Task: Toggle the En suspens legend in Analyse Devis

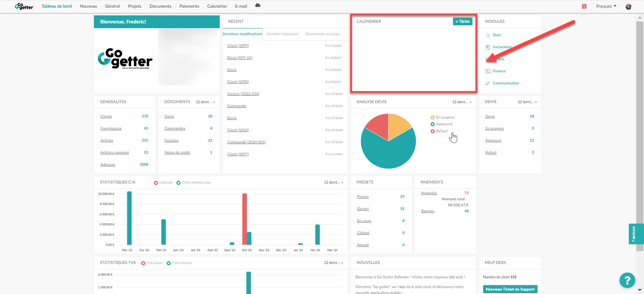Action: (443, 118)
